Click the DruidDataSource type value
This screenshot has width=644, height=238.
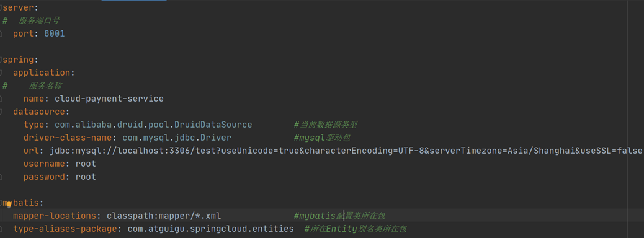click(153, 125)
